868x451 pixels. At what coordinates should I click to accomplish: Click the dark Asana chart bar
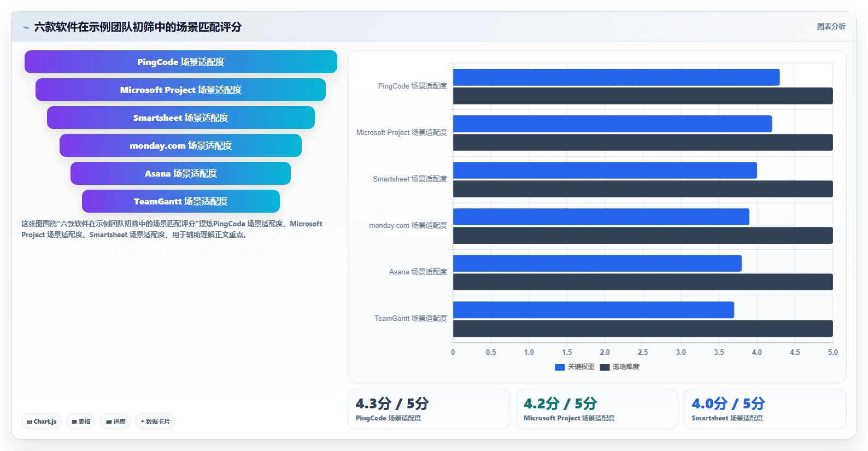pyautogui.click(x=643, y=282)
